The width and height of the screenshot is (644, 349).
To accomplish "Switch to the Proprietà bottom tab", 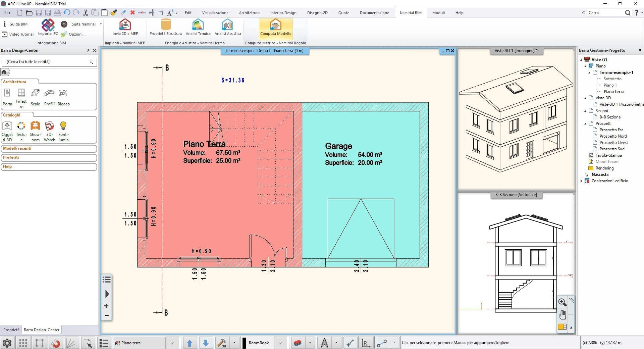I will pos(11,330).
